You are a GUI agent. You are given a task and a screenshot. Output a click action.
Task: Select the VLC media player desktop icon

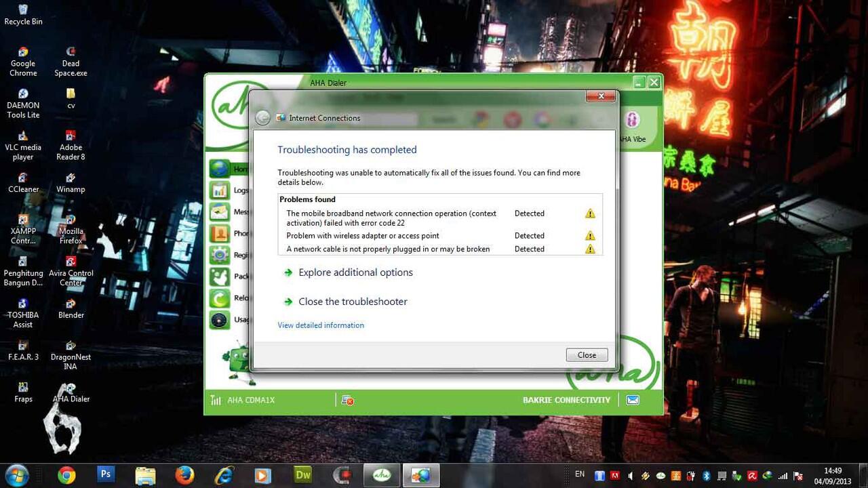tap(23, 146)
